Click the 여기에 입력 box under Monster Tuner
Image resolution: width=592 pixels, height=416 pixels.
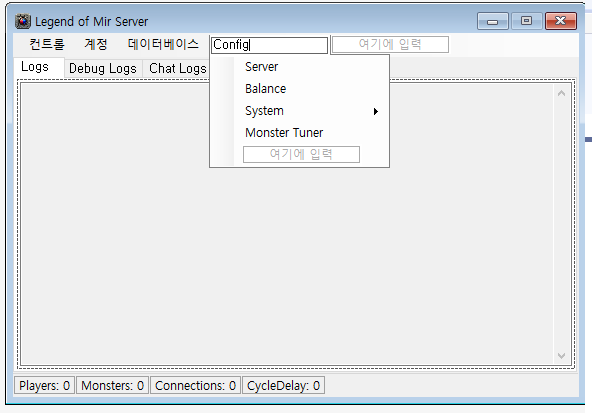pos(301,154)
